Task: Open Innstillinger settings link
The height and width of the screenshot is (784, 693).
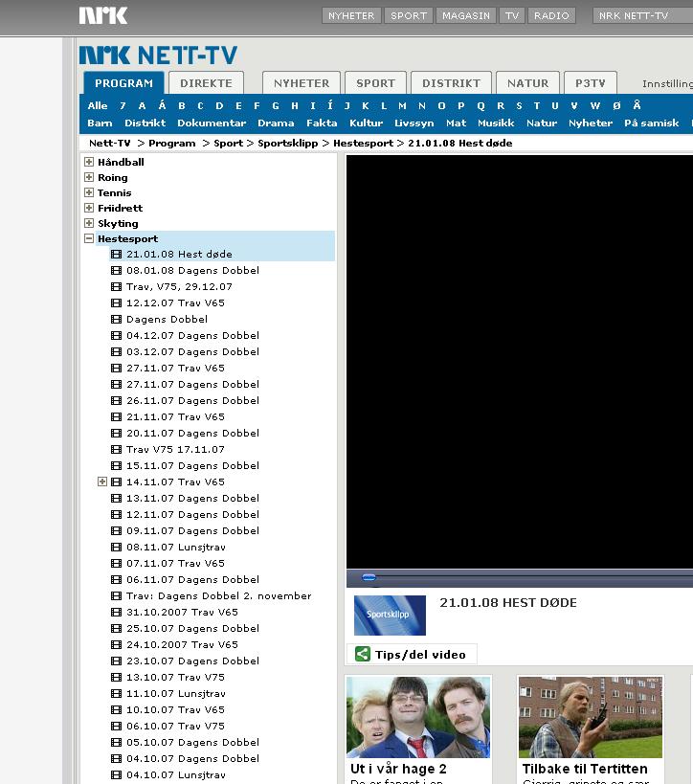Action: point(667,83)
